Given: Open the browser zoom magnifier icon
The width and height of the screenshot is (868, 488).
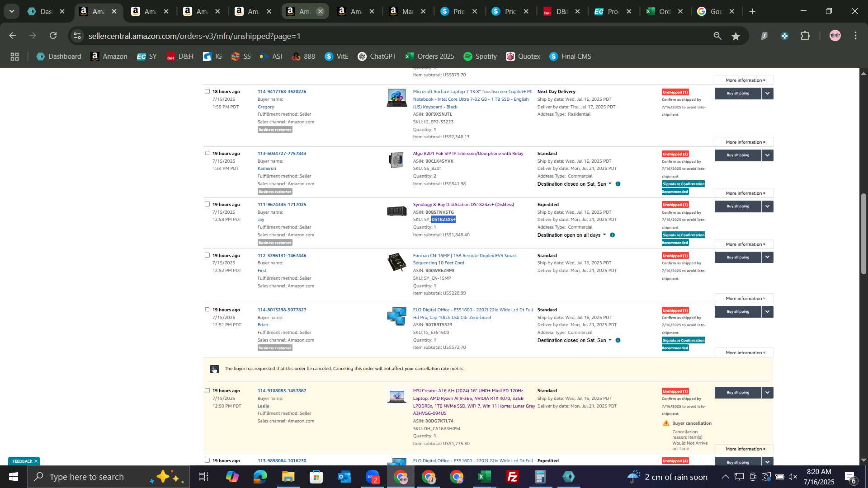Looking at the screenshot, I should pos(717,36).
